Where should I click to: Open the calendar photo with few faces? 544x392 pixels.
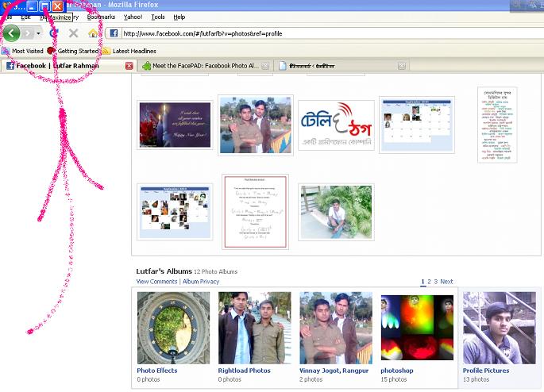pos(417,125)
